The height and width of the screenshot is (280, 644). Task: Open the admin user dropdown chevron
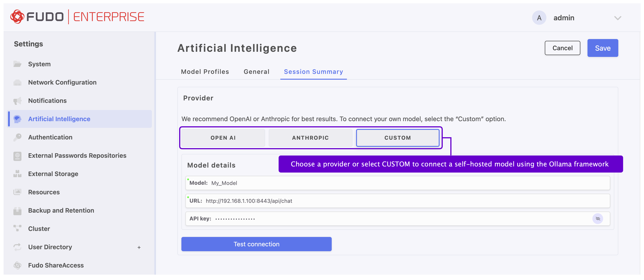[x=617, y=18]
